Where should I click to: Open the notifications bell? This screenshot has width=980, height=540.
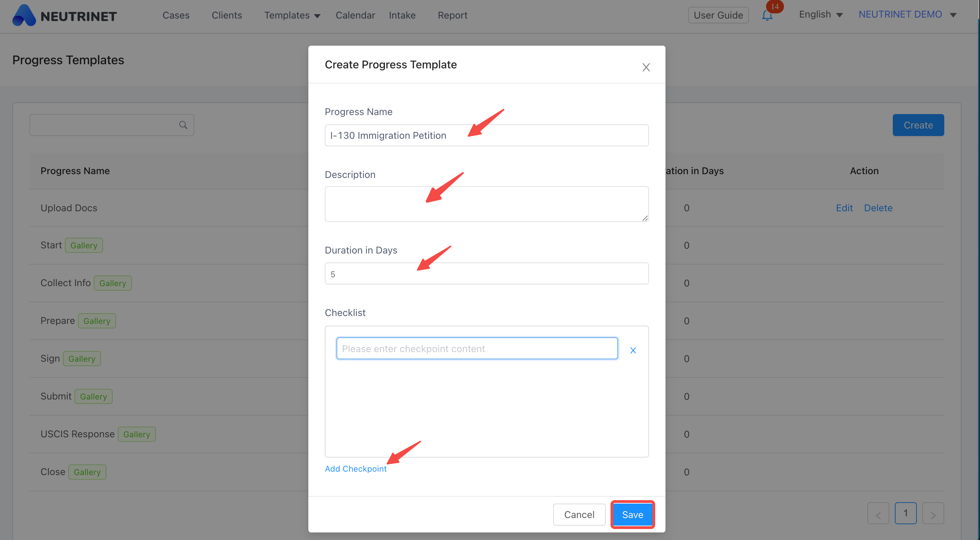tap(767, 15)
